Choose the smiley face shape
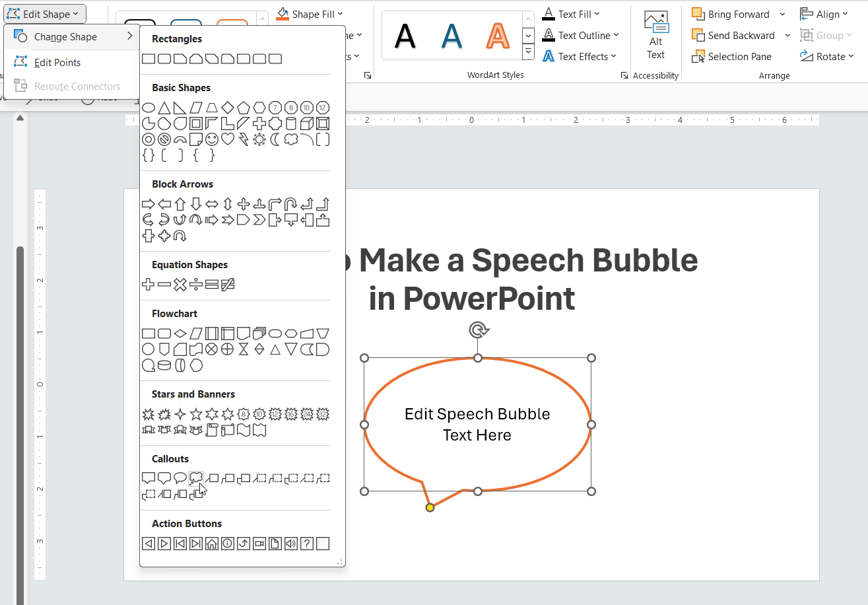Viewport: 868px width, 605px height. [212, 139]
